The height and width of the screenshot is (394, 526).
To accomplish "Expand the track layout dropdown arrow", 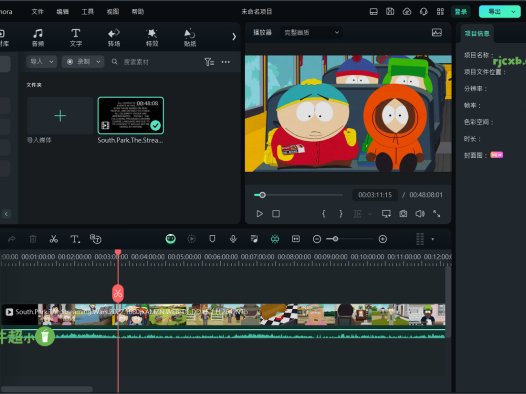I will 433,239.
